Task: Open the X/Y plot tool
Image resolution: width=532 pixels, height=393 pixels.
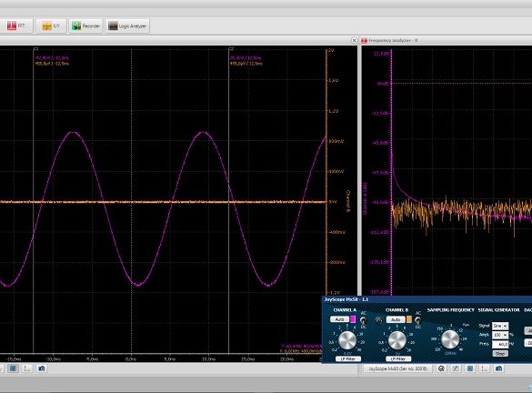Action: [x=51, y=25]
